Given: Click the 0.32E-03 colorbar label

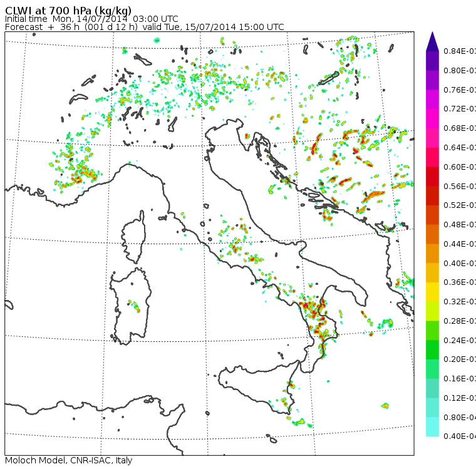Looking at the screenshot, I should [x=459, y=301].
